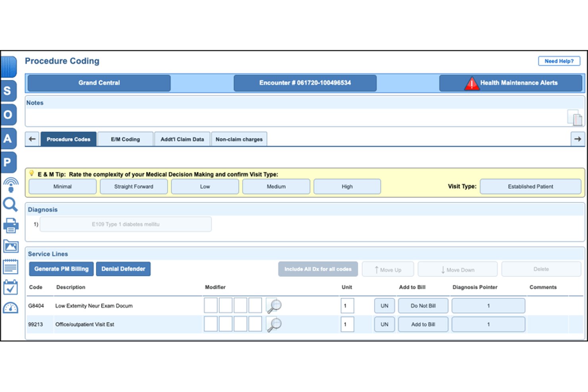Open the dashboard gauge icon in sidebar
Viewport: 588px width, 392px height.
click(11, 307)
